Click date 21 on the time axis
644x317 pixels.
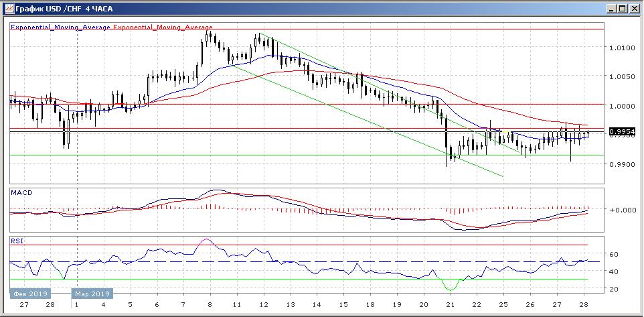451,306
